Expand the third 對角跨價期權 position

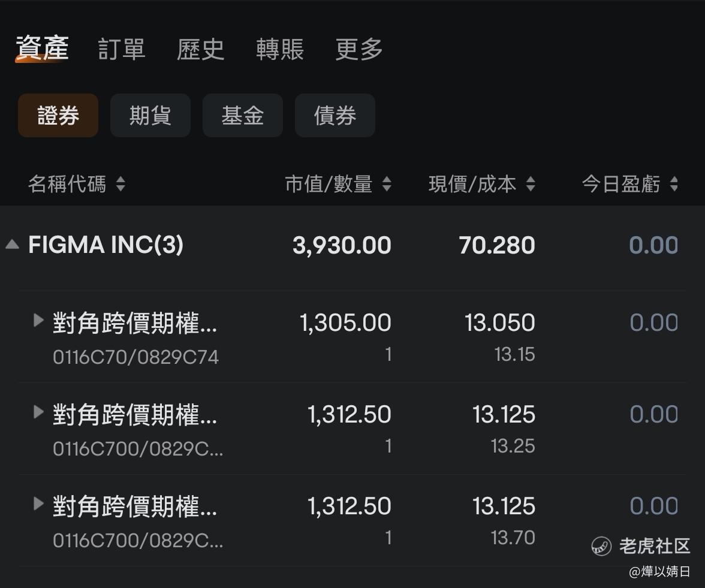(x=38, y=503)
